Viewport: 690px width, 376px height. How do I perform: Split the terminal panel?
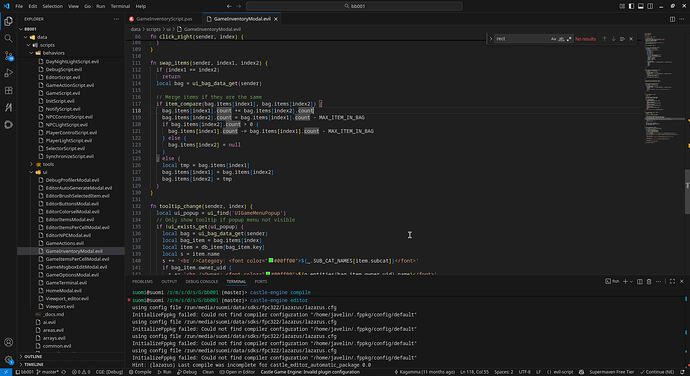point(639,281)
